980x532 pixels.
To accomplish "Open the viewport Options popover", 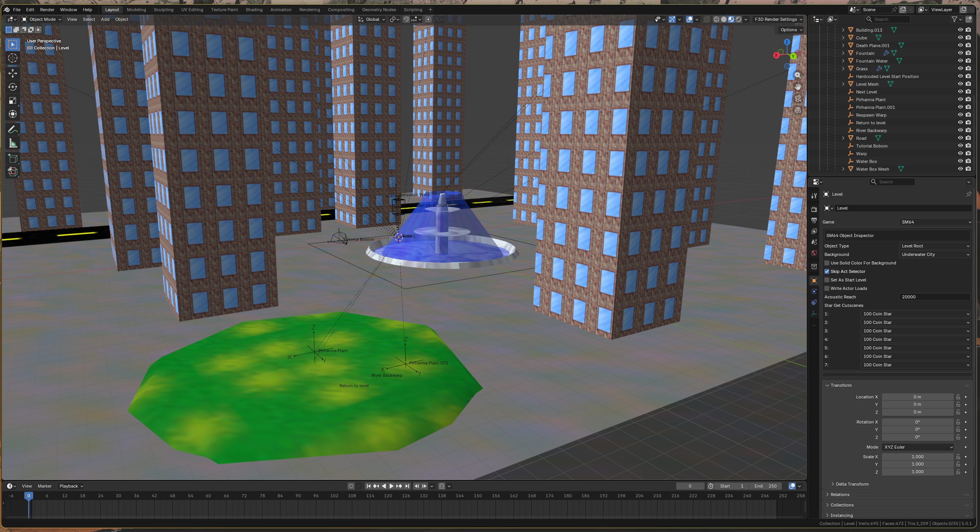I will pyautogui.click(x=791, y=30).
